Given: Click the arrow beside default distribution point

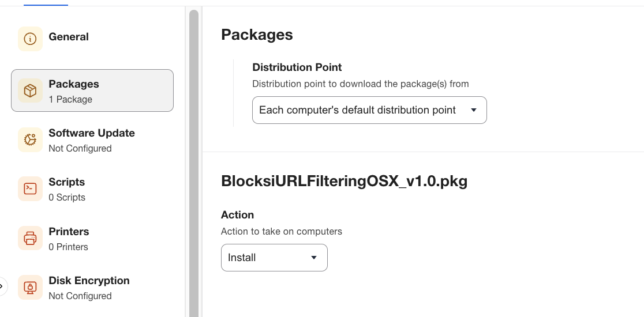Looking at the screenshot, I should [474, 110].
